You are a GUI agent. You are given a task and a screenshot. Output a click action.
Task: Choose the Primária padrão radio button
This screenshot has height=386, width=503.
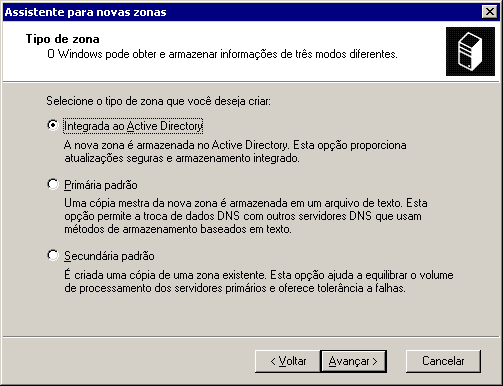click(x=53, y=184)
